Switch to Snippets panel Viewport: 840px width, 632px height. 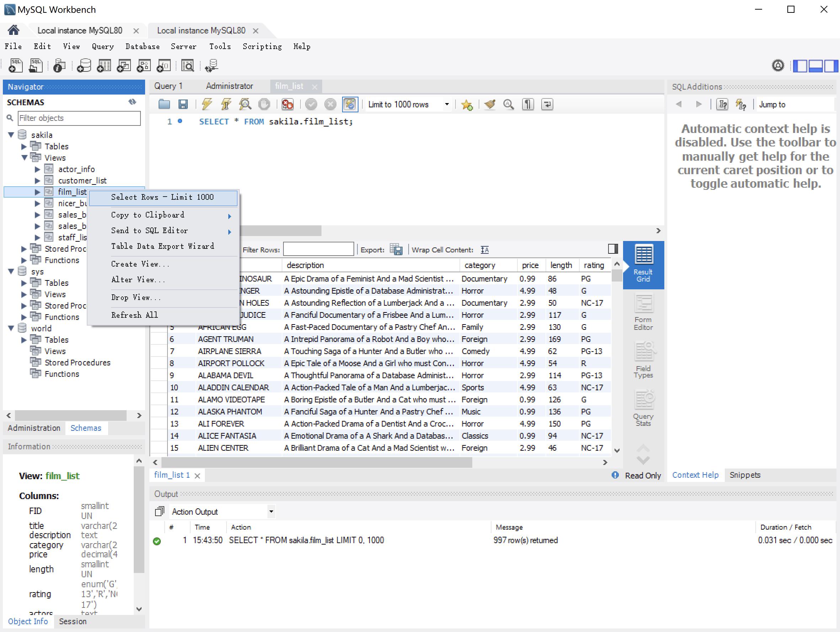(x=745, y=475)
